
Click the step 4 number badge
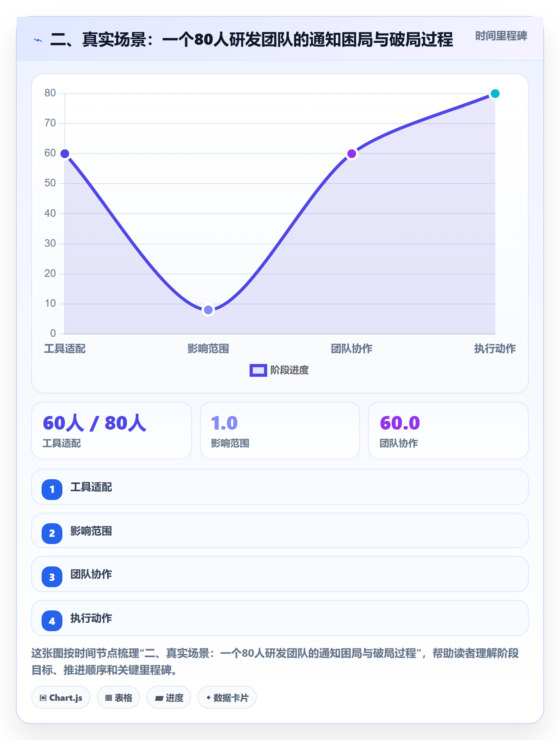click(x=52, y=621)
